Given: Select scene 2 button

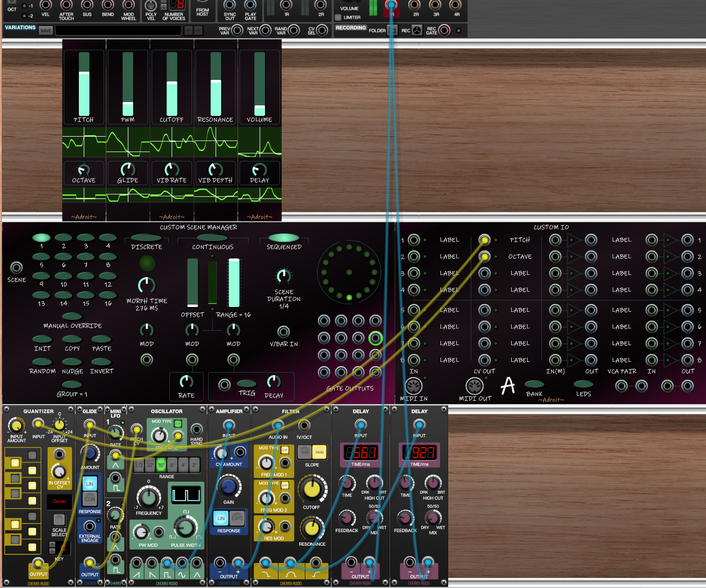Looking at the screenshot, I should [x=63, y=237].
